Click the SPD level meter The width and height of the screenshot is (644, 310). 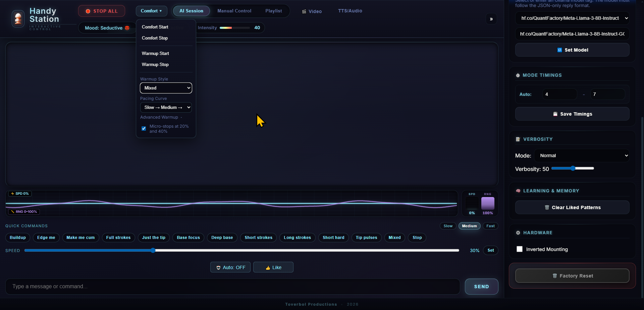coord(472,203)
